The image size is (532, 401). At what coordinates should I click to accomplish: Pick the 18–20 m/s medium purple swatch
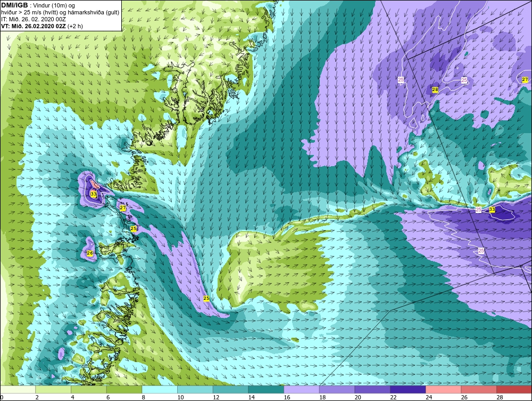tap(337, 389)
